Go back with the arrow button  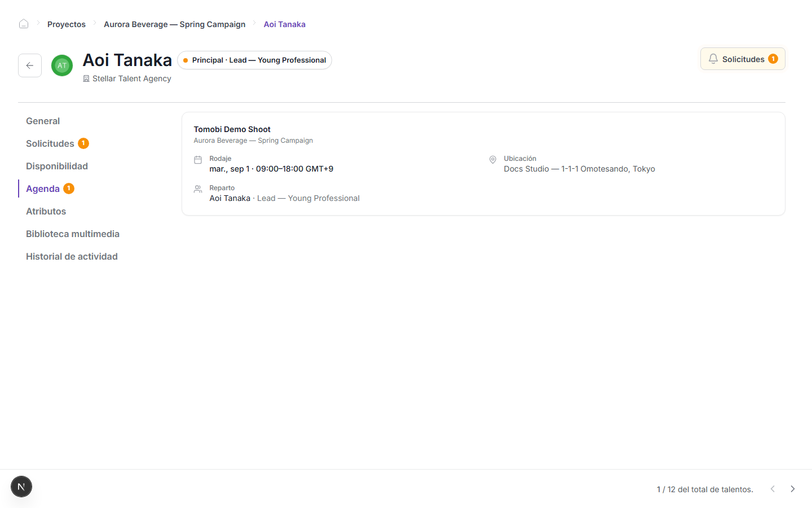pyautogui.click(x=30, y=65)
